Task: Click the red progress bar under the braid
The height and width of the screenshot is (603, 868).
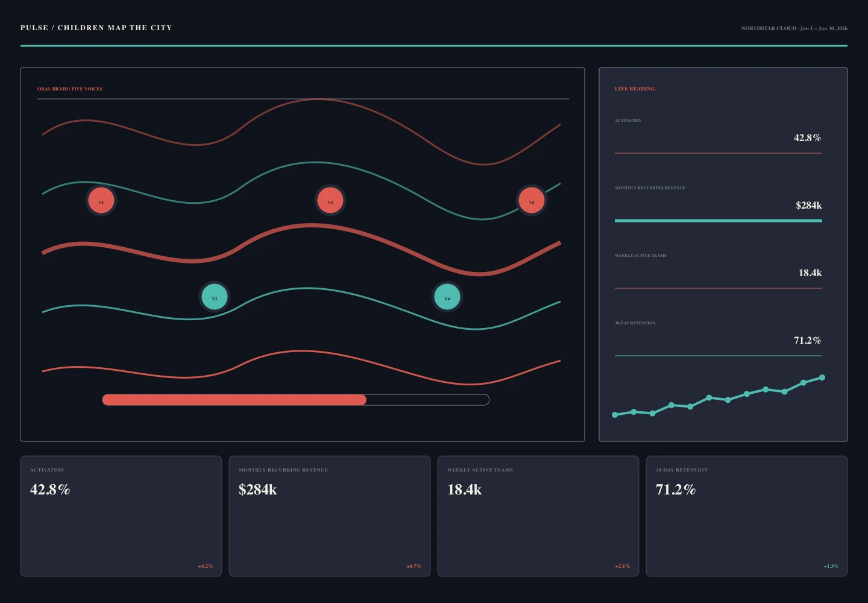Action: click(x=295, y=400)
